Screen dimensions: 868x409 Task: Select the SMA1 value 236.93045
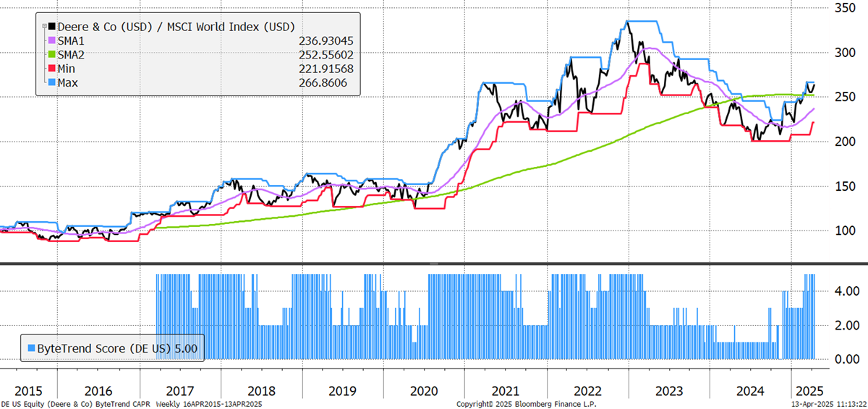tap(325, 41)
